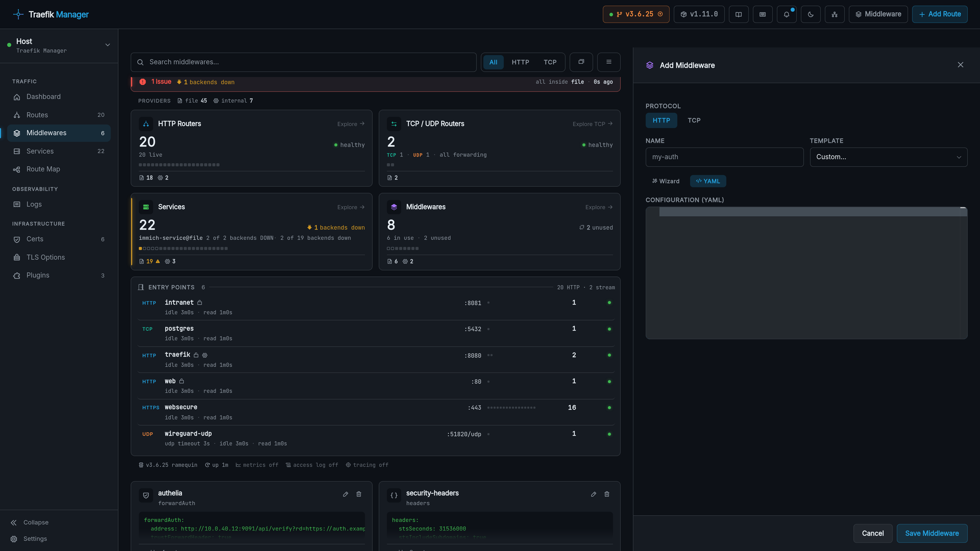Open Certs in the sidebar
Viewport: 980px width, 551px height.
coord(59,239)
